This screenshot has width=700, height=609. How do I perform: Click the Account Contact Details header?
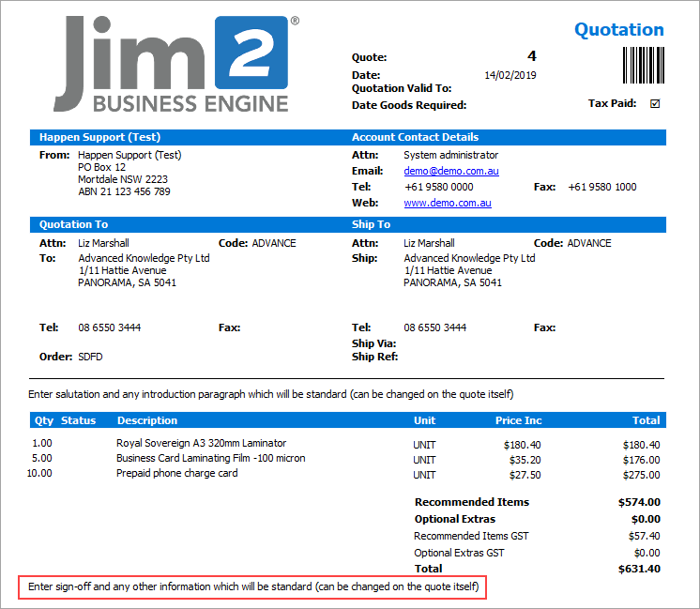pos(415,137)
